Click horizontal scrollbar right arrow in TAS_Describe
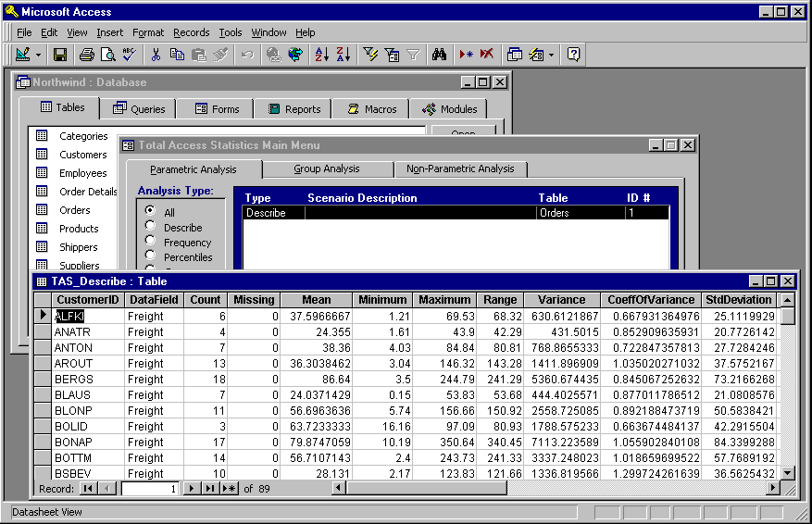Viewport: 812px width, 524px height. [x=772, y=488]
